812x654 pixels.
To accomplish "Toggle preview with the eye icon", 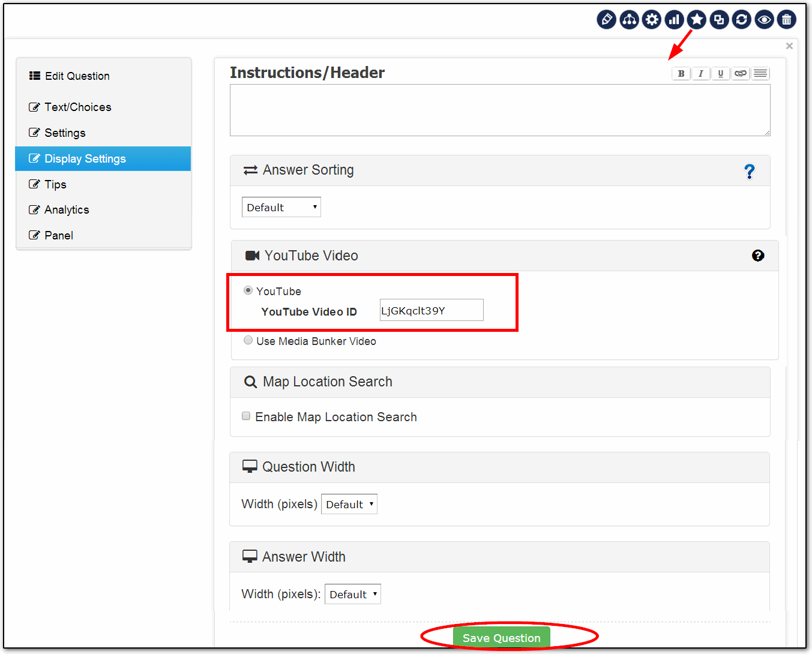I will click(764, 20).
